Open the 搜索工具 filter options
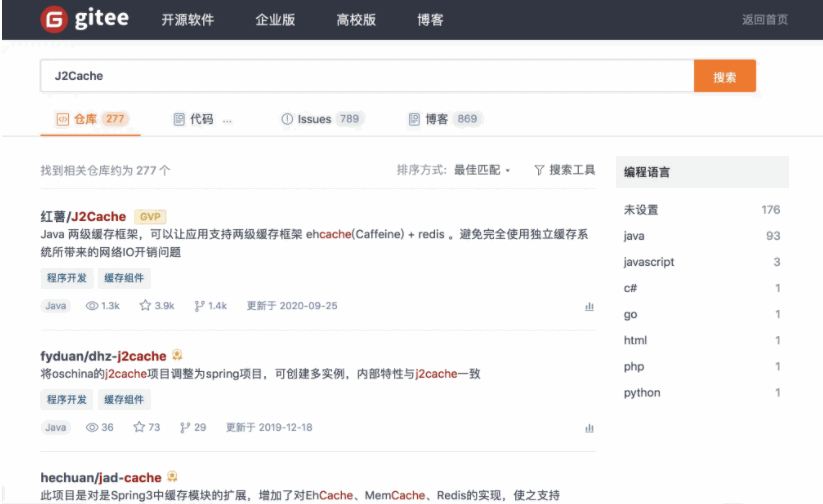The image size is (823, 504). [x=565, y=170]
